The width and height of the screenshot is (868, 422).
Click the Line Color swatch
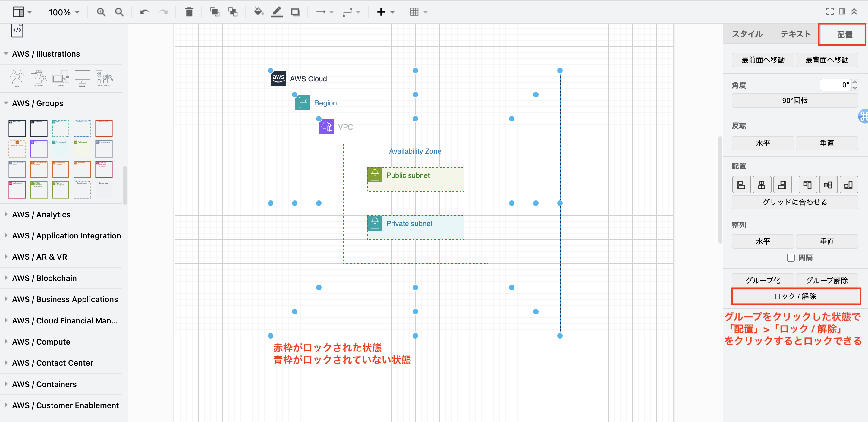point(277,12)
